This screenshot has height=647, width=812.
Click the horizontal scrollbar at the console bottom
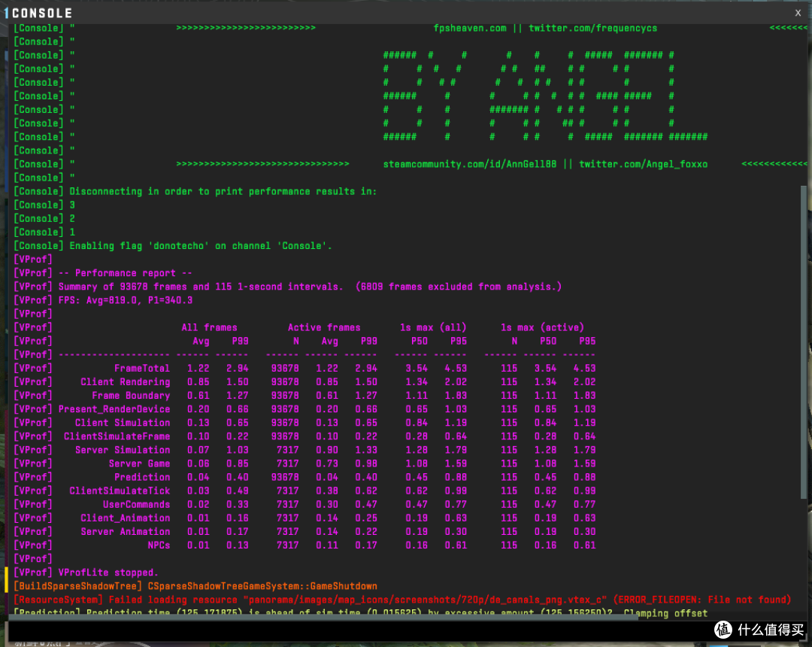(323, 617)
